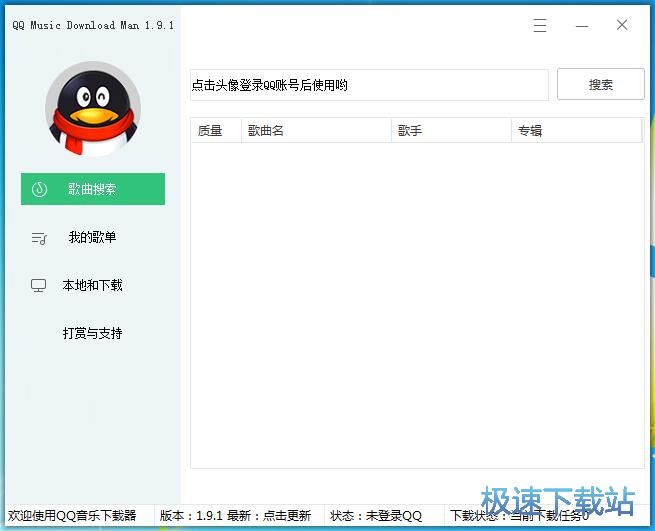Click the monitor icon beside 本地和下载
The width and height of the screenshot is (655, 531).
pos(38,286)
